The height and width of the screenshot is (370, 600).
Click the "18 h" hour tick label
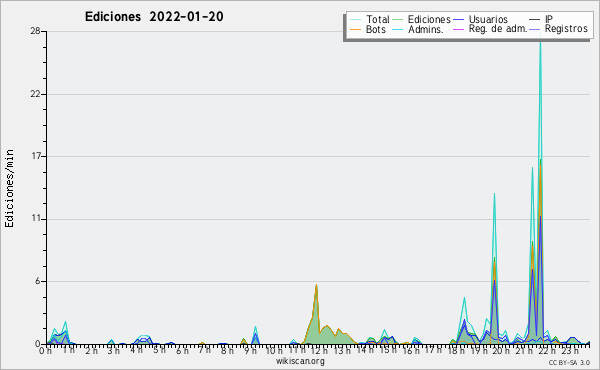click(x=456, y=350)
